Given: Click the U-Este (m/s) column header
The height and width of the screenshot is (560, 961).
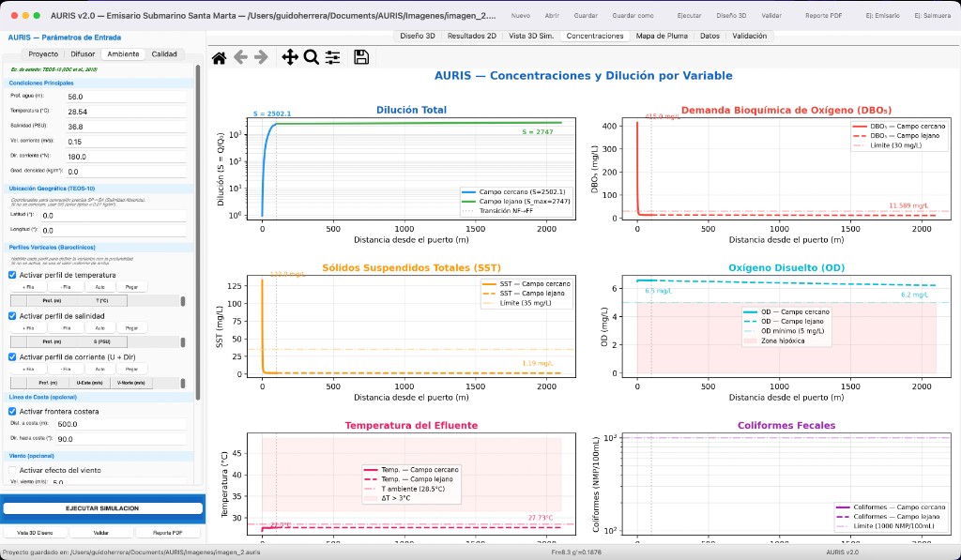Looking at the screenshot, I should click(x=89, y=383).
